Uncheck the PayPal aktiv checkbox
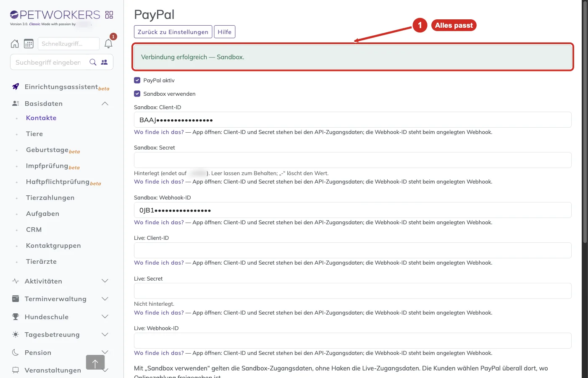588x378 pixels. tap(137, 80)
